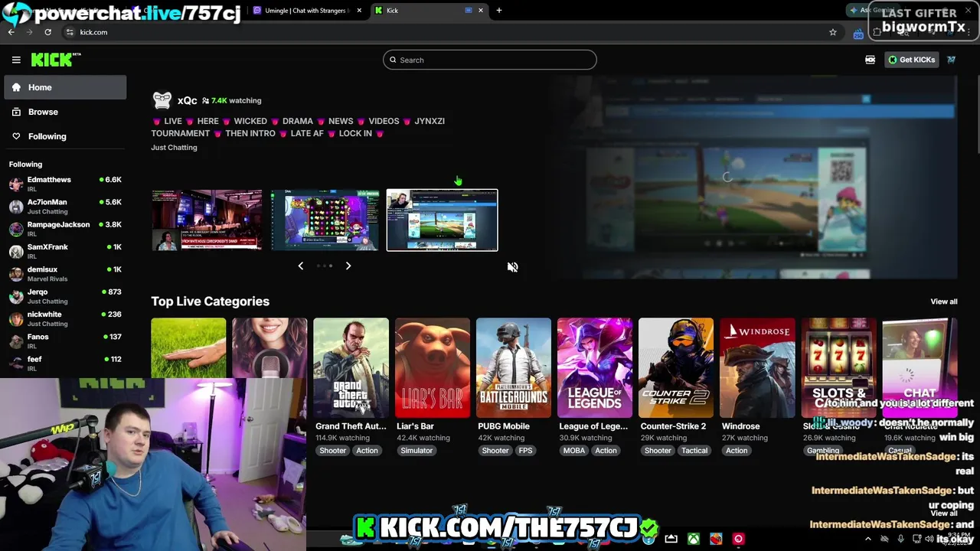Open nickwhite channel in sidebar
The width and height of the screenshot is (980, 551).
[x=65, y=318]
